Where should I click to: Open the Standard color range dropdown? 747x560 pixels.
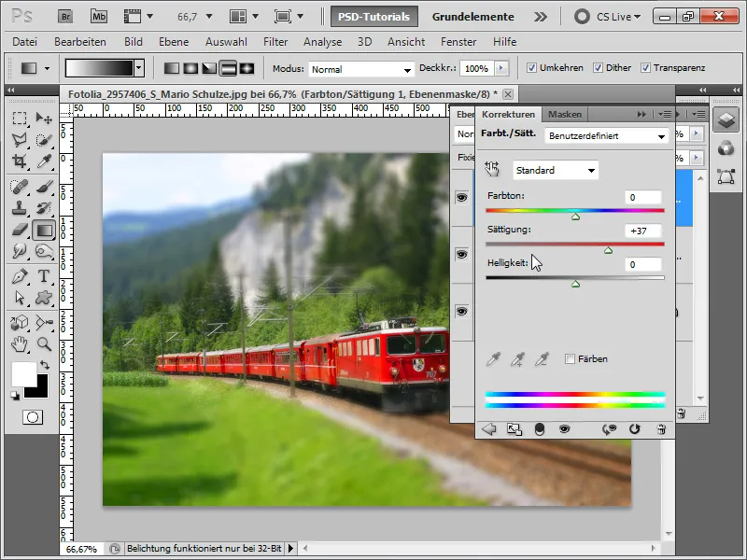(556, 171)
